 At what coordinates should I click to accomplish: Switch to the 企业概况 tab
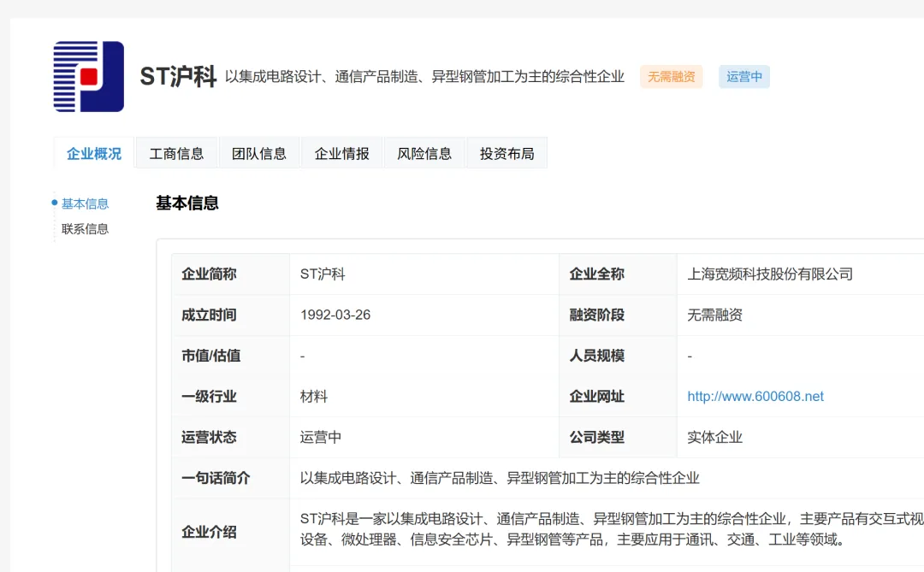pyautogui.click(x=94, y=153)
